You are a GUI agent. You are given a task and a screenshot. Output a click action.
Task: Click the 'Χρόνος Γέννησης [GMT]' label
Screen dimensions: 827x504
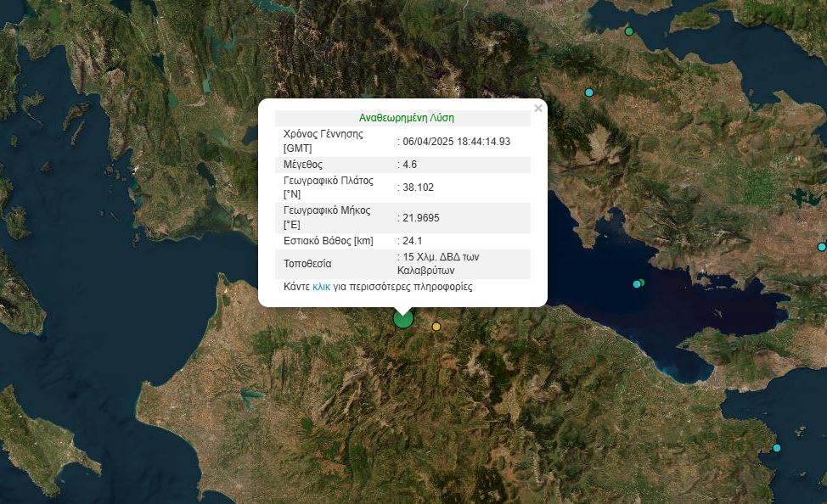pos(323,142)
